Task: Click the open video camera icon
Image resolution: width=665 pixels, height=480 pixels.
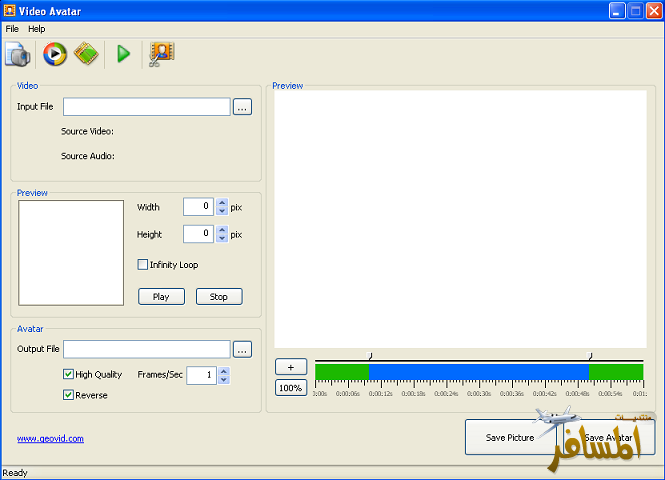Action: pos(19,54)
